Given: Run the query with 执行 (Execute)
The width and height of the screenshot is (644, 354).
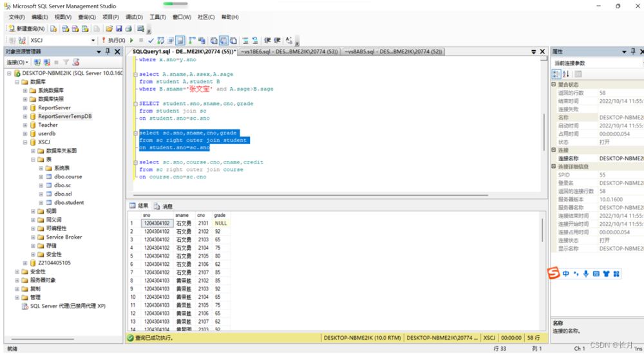Looking at the screenshot, I should tap(113, 41).
